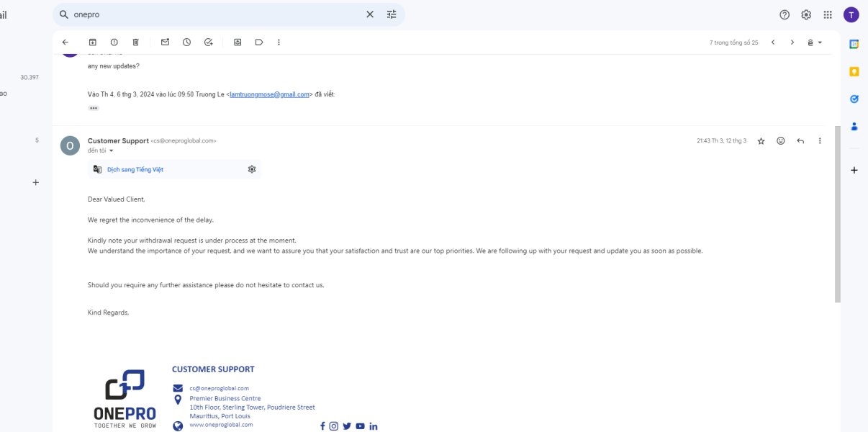Snooze the conversation

186,42
